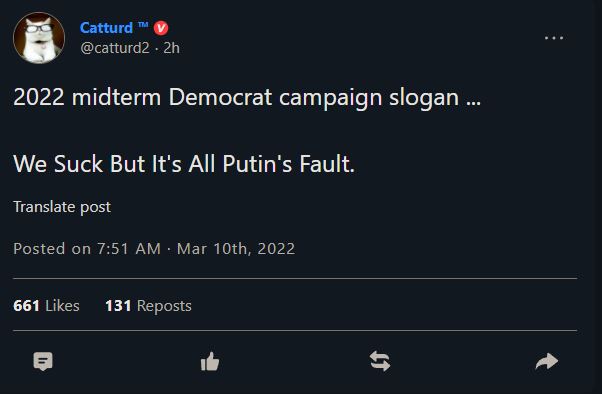602x394 pixels.
Task: Click Translate post
Action: [62, 207]
